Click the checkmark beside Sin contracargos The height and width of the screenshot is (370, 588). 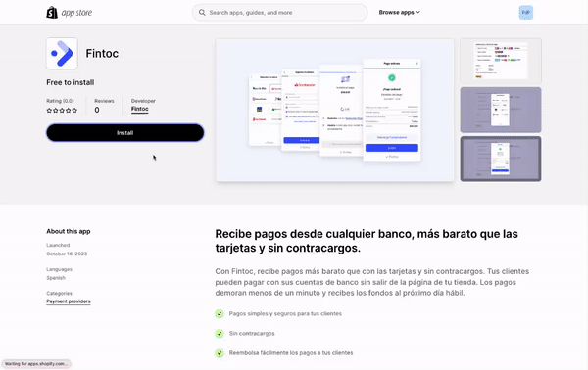point(220,334)
